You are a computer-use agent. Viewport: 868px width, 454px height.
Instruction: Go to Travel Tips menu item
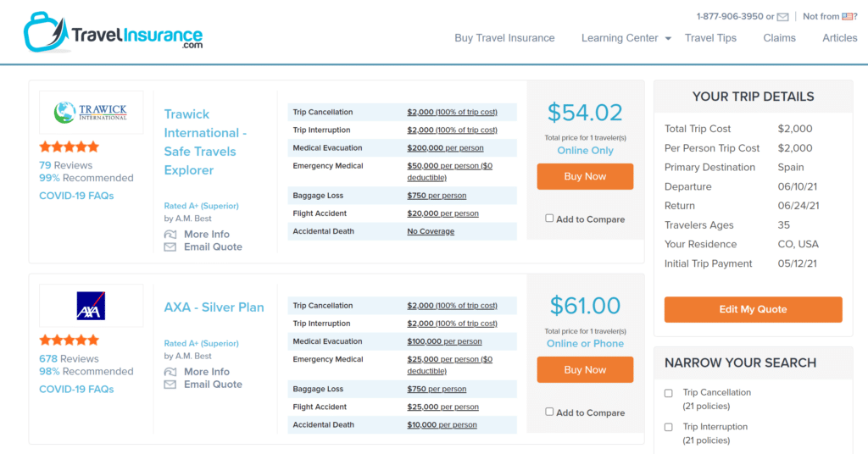pos(710,38)
